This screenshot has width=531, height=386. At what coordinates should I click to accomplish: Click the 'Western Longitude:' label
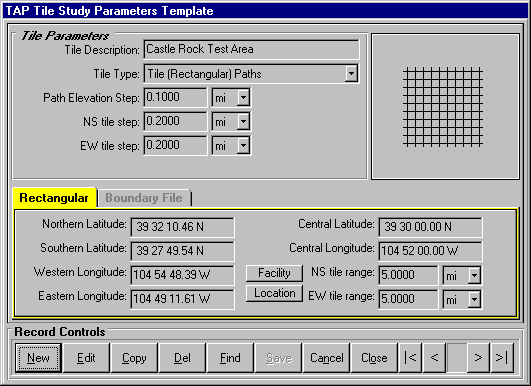pyautogui.click(x=80, y=272)
